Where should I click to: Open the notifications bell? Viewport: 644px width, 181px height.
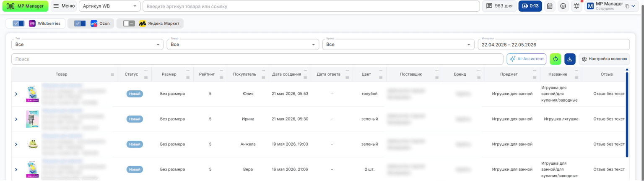[577, 6]
